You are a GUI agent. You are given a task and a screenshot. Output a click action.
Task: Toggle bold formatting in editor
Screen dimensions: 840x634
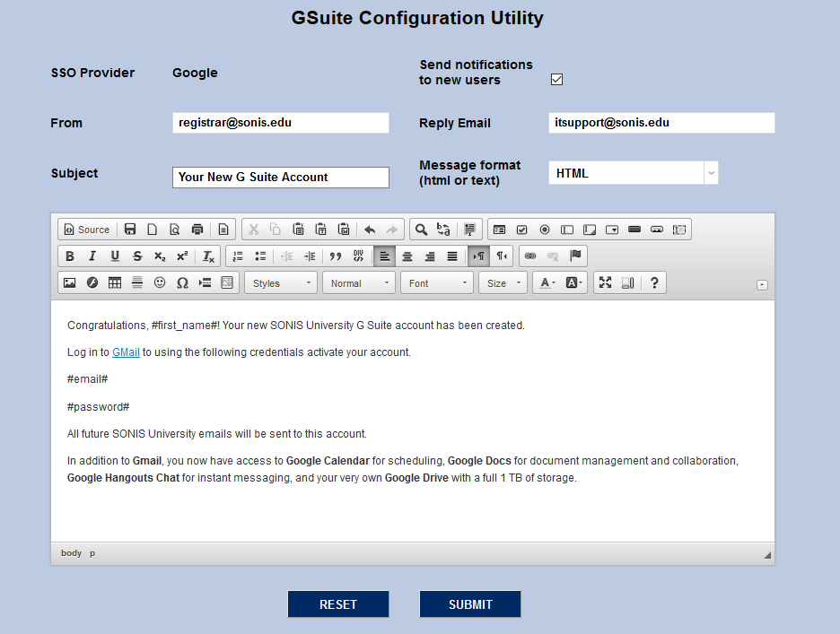70,256
